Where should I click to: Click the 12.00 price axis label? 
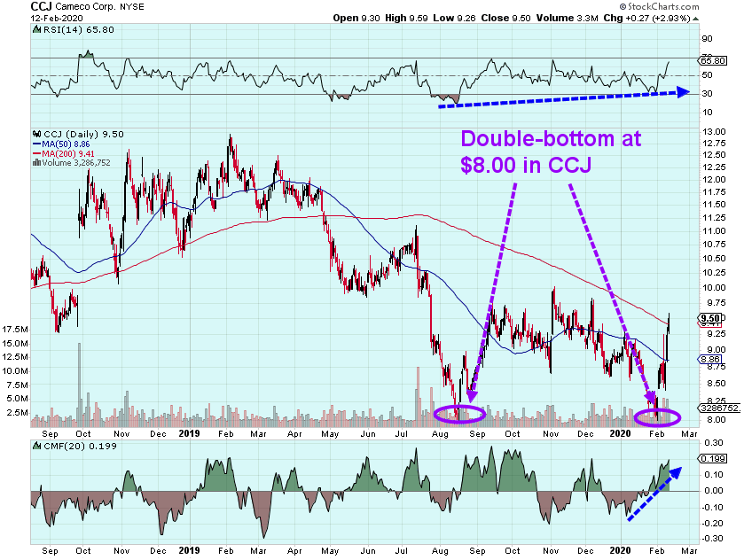point(714,180)
